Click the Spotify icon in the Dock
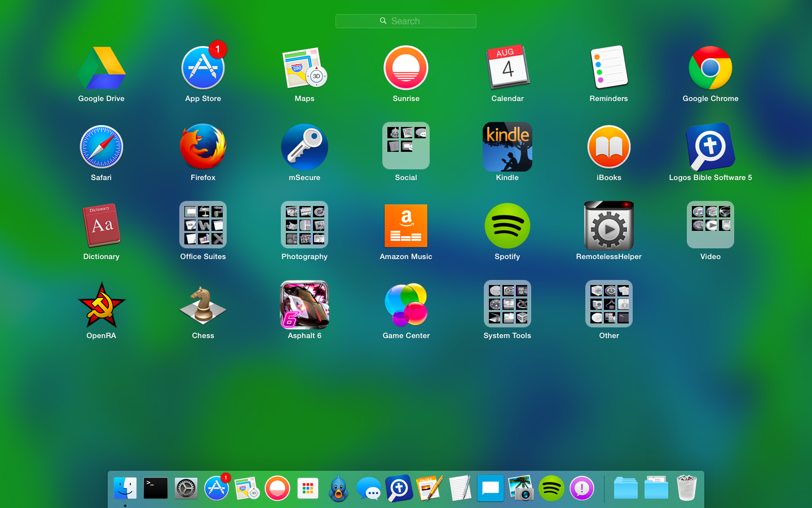 coord(551,488)
